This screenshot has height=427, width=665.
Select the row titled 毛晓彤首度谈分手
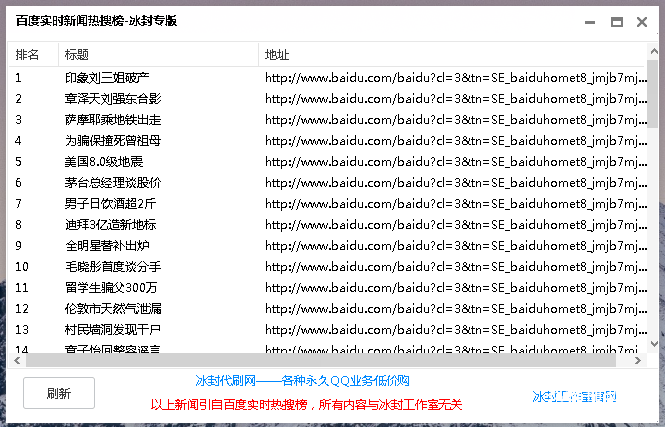(x=328, y=266)
